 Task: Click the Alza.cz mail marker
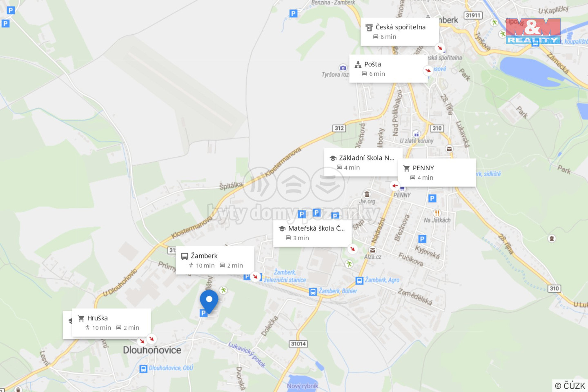tap(372, 250)
